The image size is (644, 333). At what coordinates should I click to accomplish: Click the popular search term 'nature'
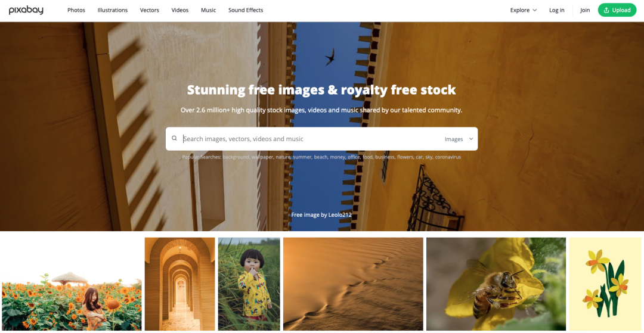tap(283, 157)
